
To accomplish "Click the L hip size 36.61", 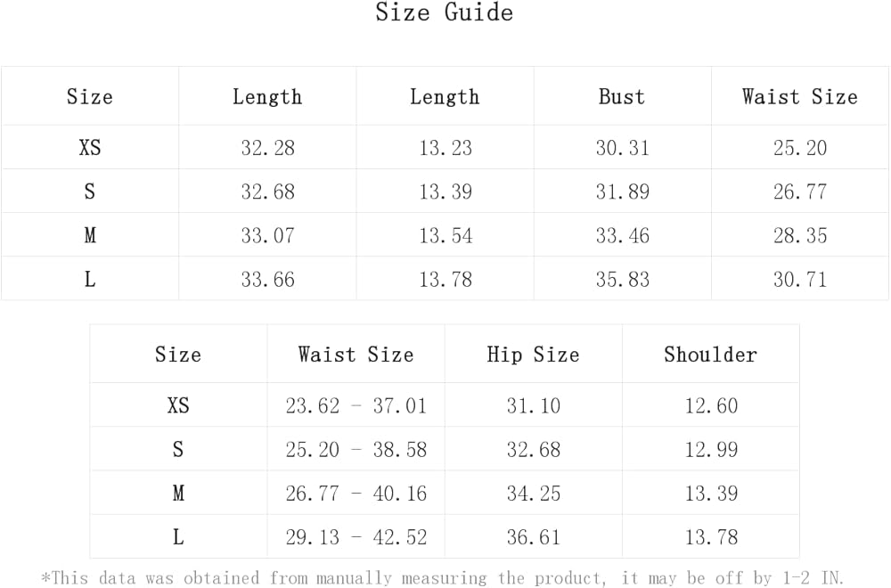I will pyautogui.click(x=533, y=537).
